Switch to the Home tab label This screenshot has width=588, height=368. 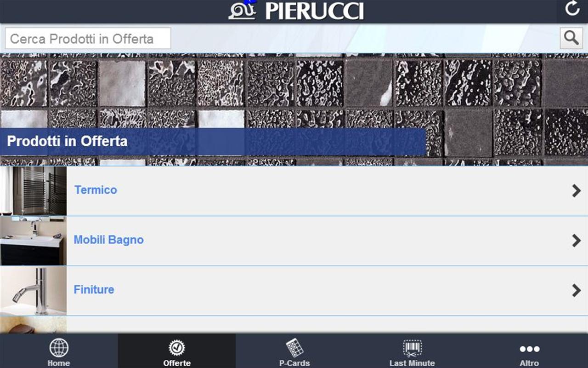[x=59, y=363]
